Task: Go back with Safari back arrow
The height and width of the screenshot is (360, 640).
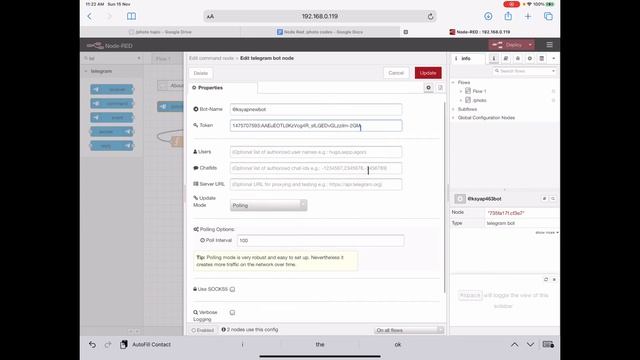Action: click(x=89, y=16)
